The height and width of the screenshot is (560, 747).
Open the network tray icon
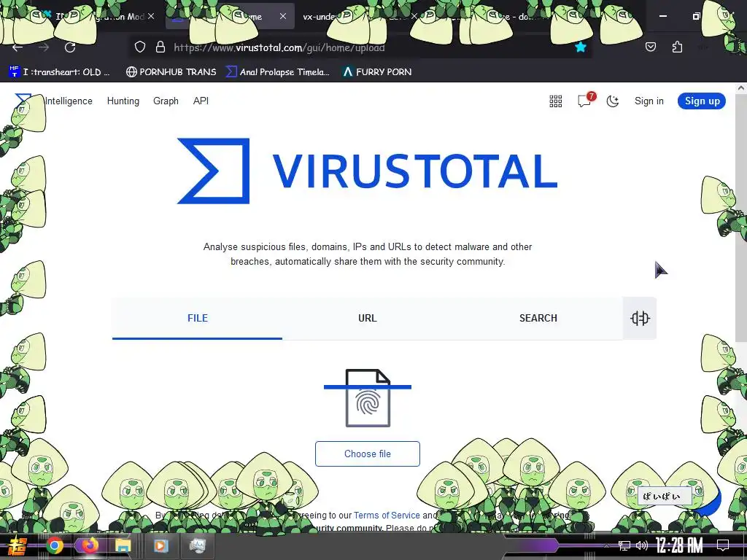coord(624,545)
